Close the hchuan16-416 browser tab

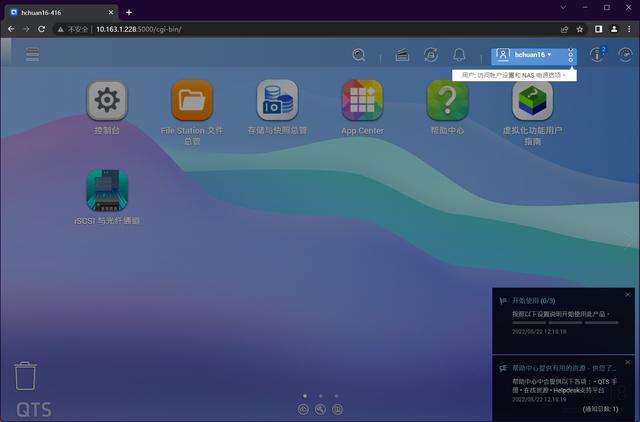(x=111, y=13)
